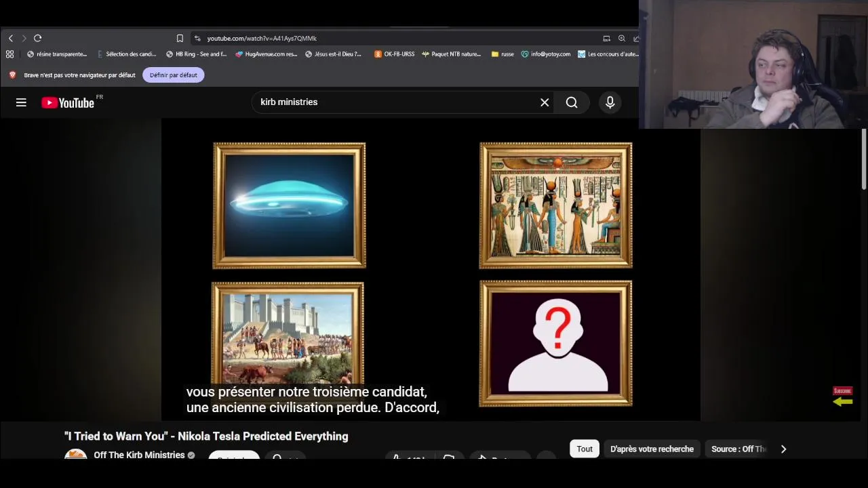Open the YouTube hamburger guide menu
The width and height of the screenshot is (868, 488).
(x=21, y=102)
